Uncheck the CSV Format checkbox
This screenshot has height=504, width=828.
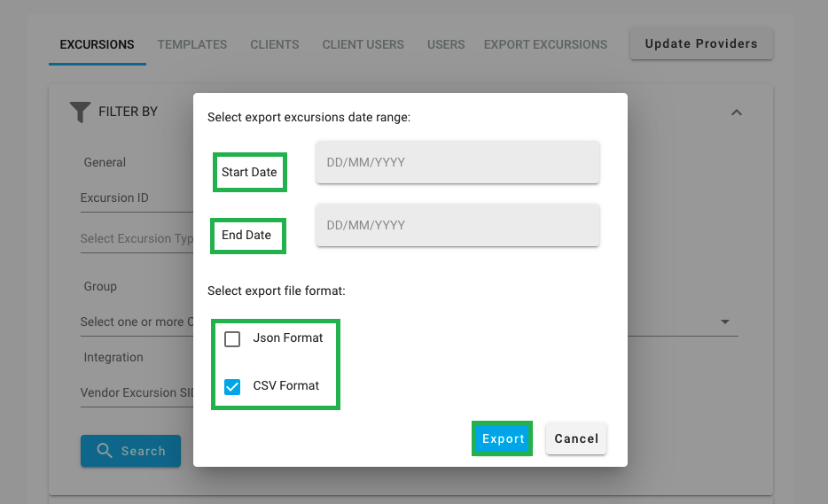[x=232, y=387]
